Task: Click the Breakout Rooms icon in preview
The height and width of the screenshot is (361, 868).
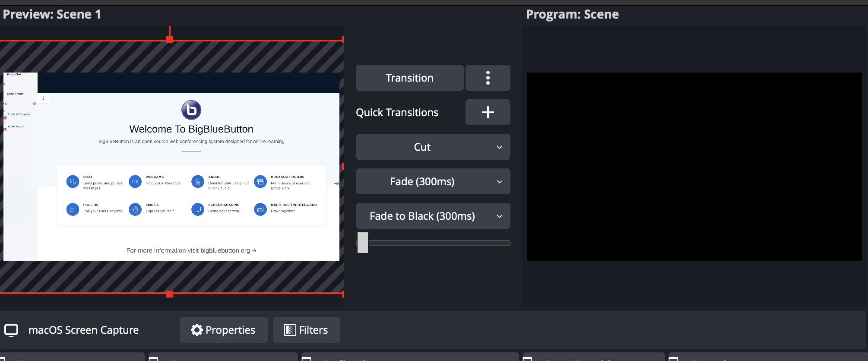Action: click(x=260, y=182)
